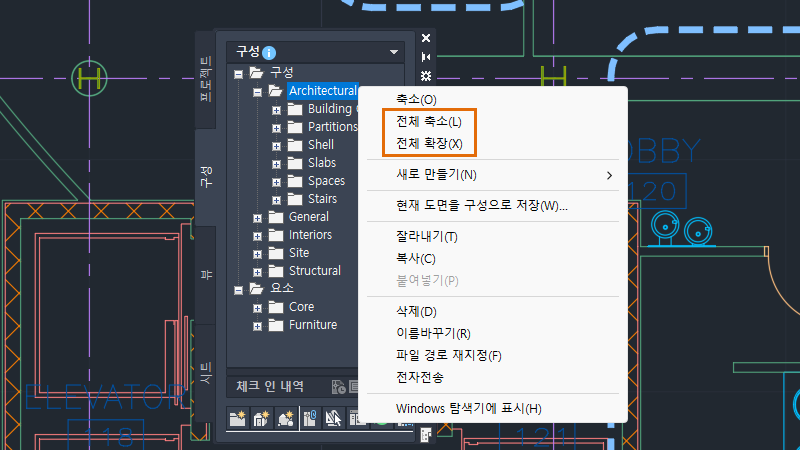The image size is (800, 450).
Task: Expand the Interiors folder
Action: (257, 236)
